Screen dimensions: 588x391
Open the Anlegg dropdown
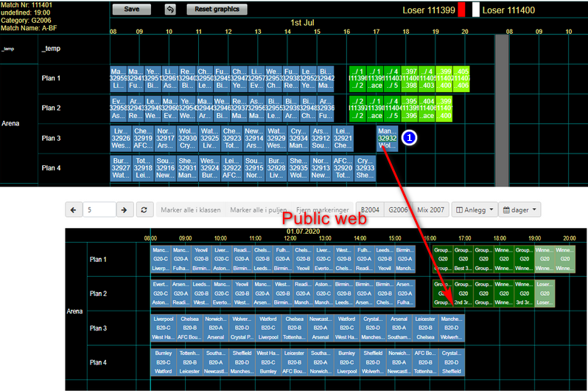tap(475, 210)
